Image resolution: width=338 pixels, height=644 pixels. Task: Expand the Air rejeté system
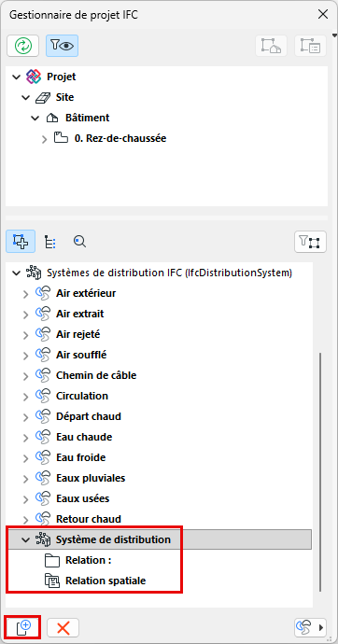click(25, 335)
